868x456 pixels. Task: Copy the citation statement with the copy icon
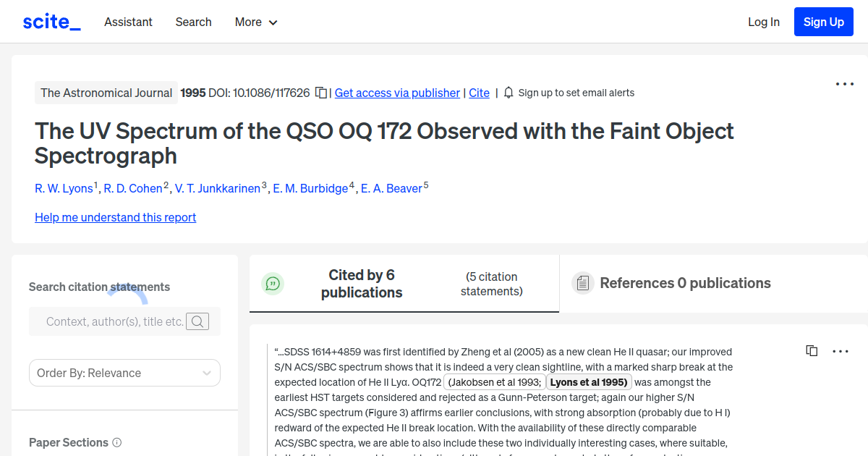(812, 350)
